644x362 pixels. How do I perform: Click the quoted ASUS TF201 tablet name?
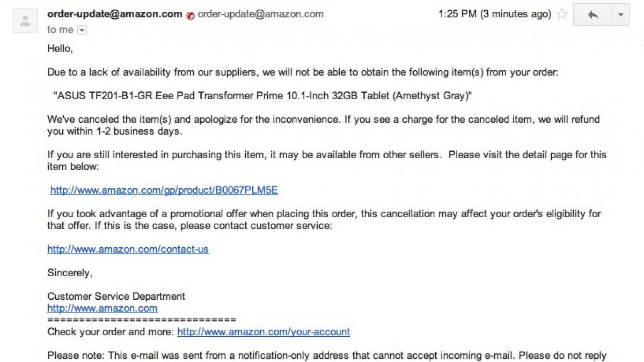pos(262,95)
